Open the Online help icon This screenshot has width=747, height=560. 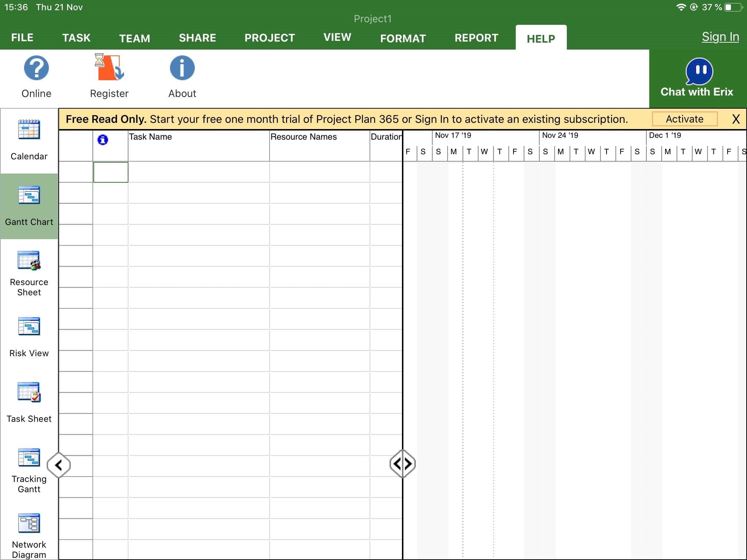click(x=36, y=68)
